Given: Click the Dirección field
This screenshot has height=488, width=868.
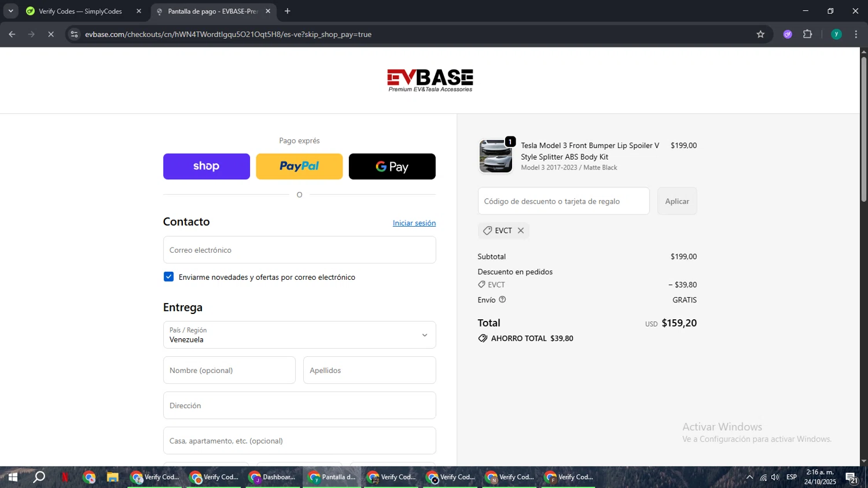Looking at the screenshot, I should click(299, 405).
